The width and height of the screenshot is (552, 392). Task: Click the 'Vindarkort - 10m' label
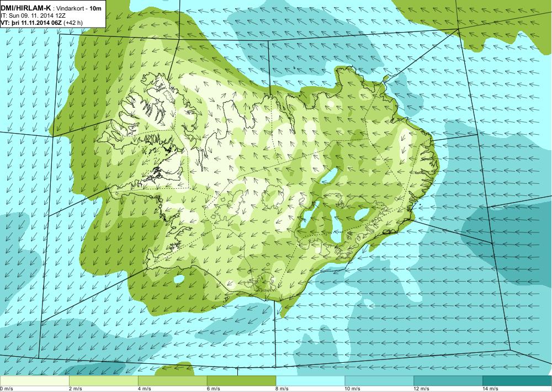[79, 9]
